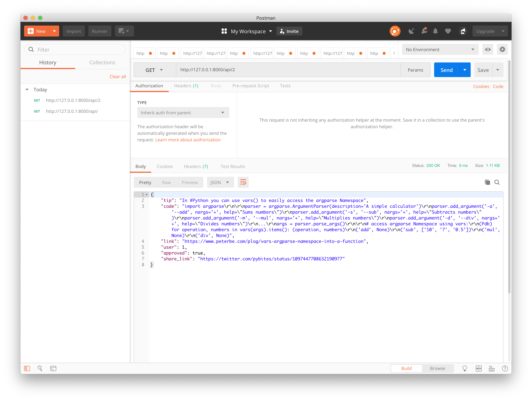Click the wrench settings icon in header
The height and width of the screenshot is (401, 532).
pyautogui.click(x=424, y=31)
